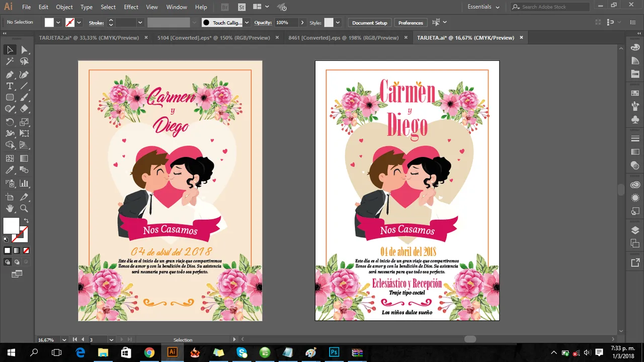Select the Shape Builder tool
Image resolution: width=644 pixels, height=362 pixels.
10,145
